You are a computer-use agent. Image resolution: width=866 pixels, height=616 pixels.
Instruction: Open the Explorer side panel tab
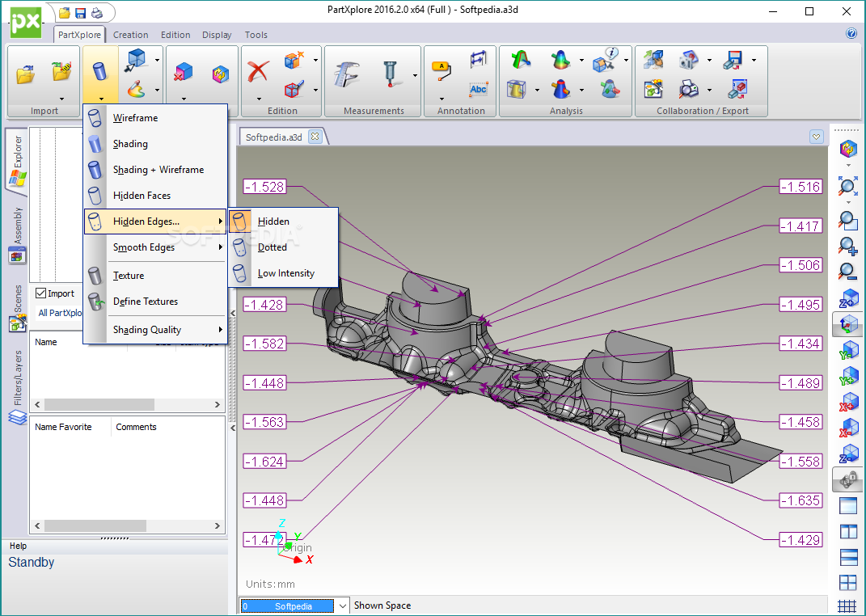point(16,160)
